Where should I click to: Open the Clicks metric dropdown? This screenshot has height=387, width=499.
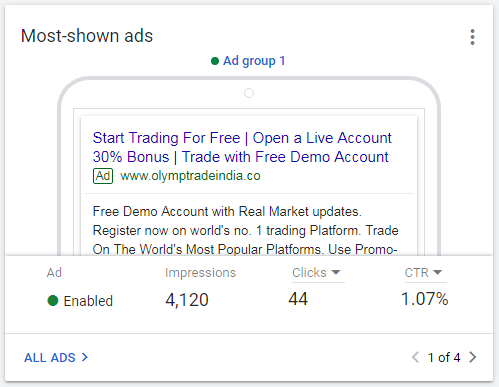click(318, 273)
